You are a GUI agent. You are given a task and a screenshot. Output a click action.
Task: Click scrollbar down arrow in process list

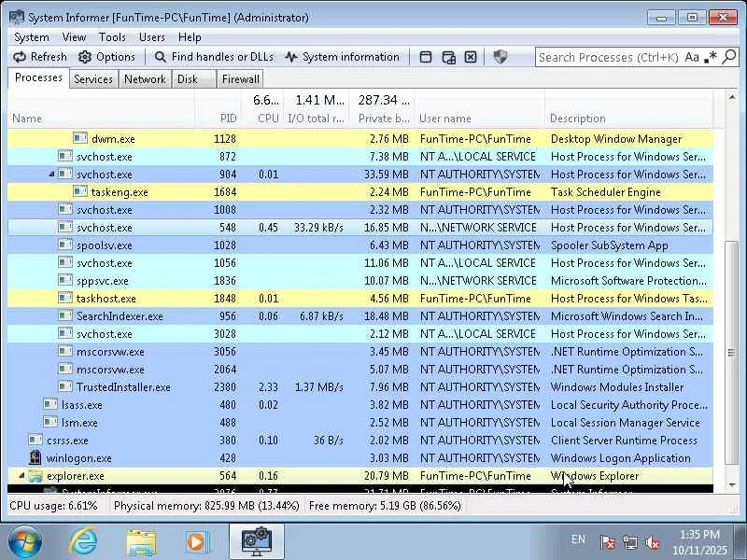[731, 484]
